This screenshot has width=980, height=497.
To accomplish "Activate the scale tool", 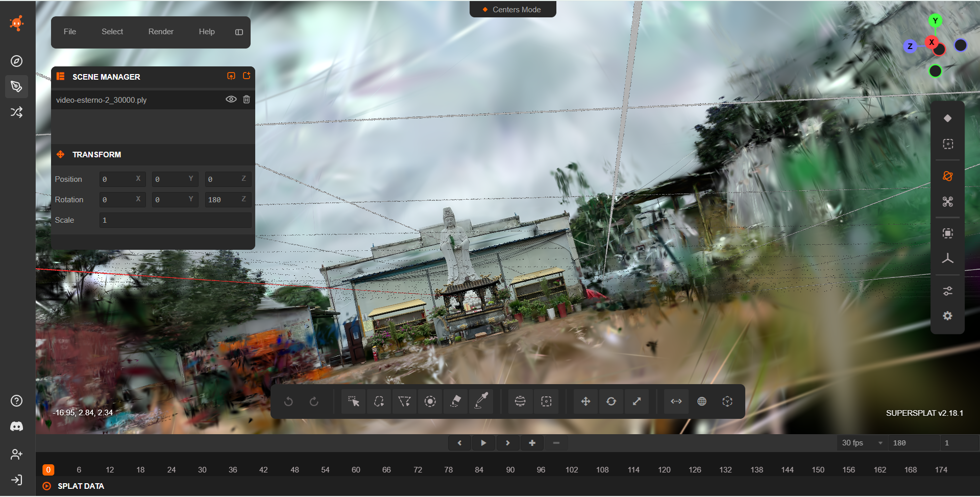I will click(636, 401).
